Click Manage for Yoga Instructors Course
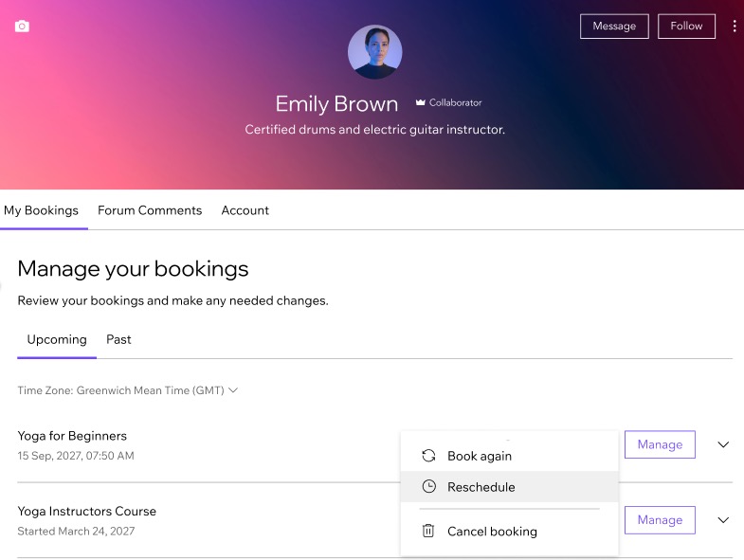Viewport: 744px width, 560px height. [660, 520]
